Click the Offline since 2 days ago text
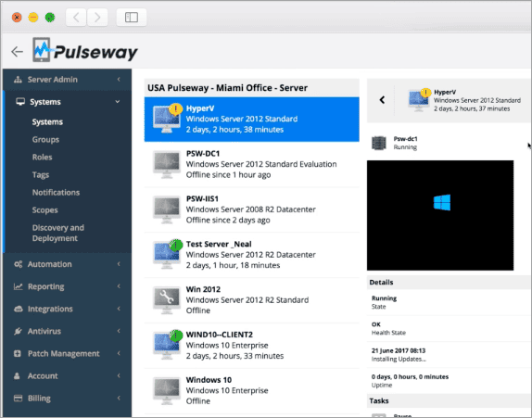 click(x=228, y=221)
